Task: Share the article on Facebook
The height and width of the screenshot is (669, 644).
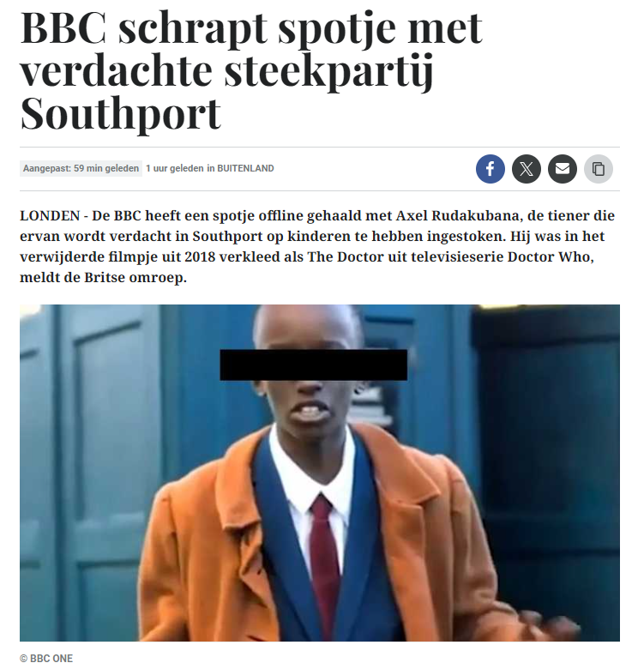Action: click(x=490, y=168)
